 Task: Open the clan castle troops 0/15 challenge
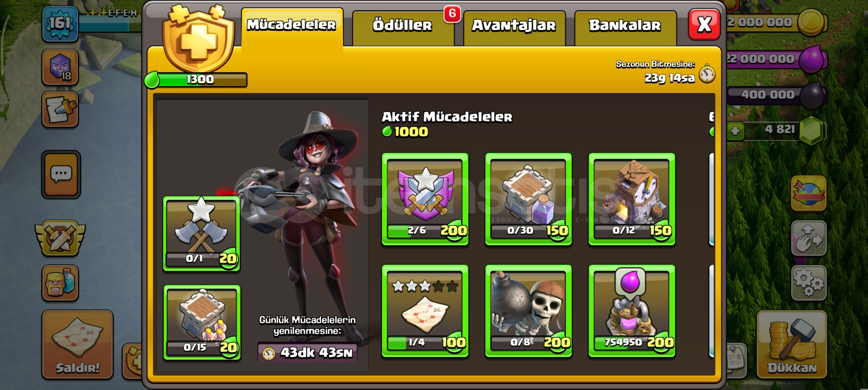(201, 322)
